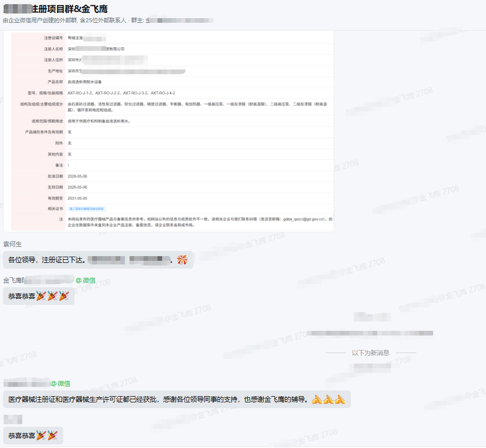This screenshot has height=448, width=486.
Task: Click the @微信 tag beside the 金飞鹰 sender
Action: [x=85, y=280]
